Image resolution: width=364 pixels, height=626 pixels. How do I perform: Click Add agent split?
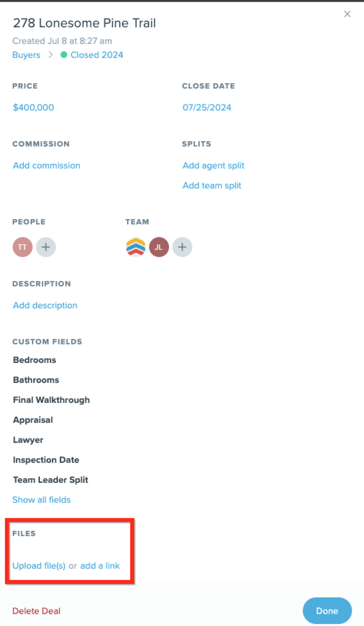pyautogui.click(x=213, y=165)
